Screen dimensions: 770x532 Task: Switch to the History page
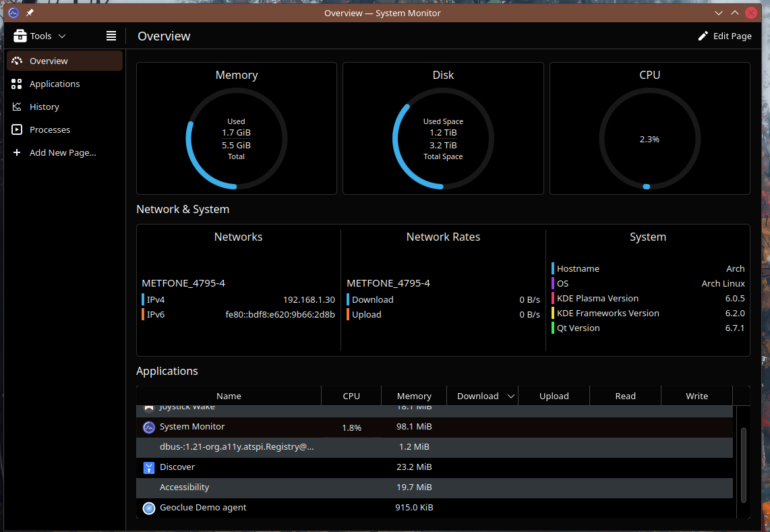(65, 107)
